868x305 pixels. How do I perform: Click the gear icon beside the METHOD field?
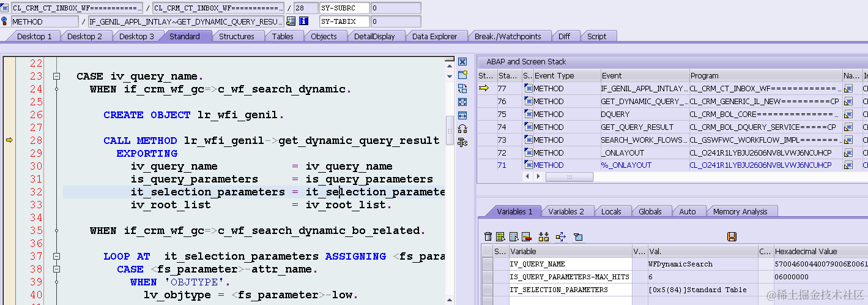[x=5, y=21]
